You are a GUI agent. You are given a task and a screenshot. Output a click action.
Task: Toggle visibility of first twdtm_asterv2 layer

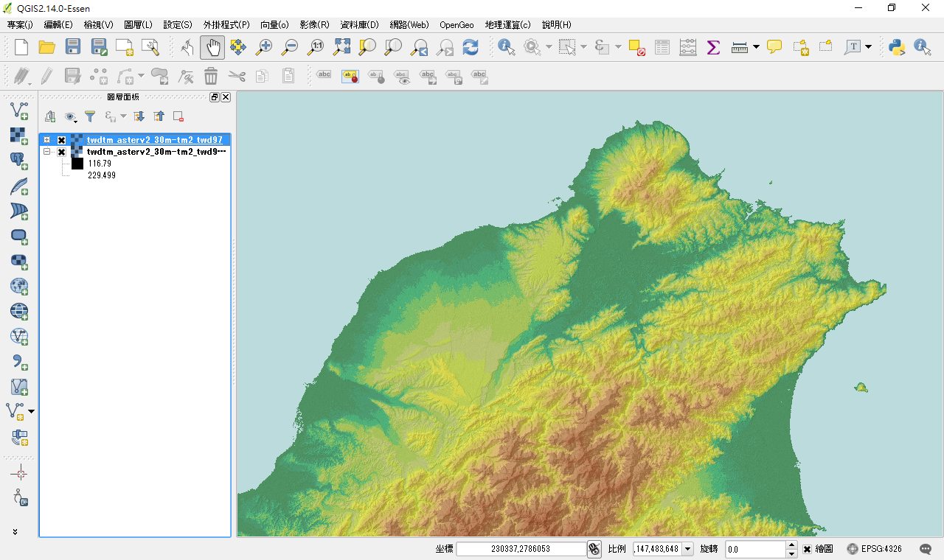point(62,140)
